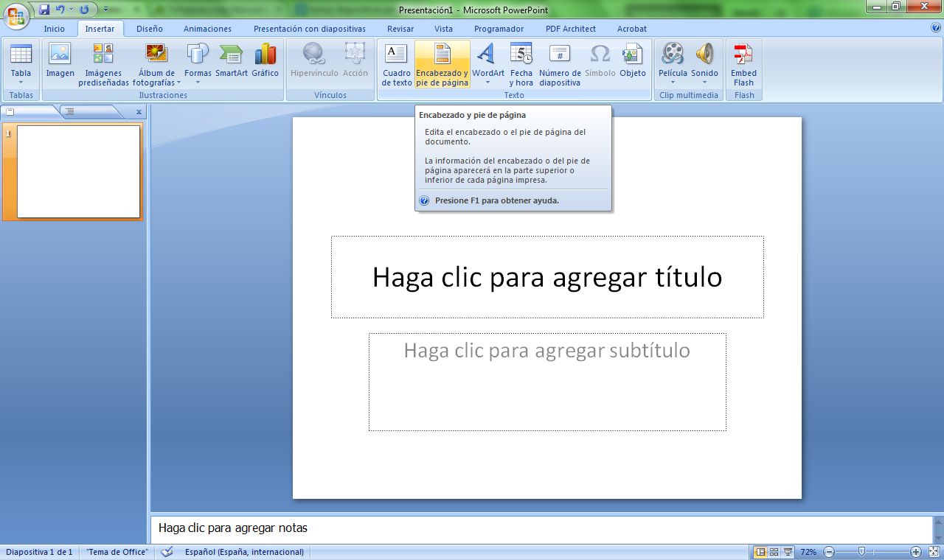This screenshot has width=944, height=560.
Task: Insert a table with Tabla icon
Action: click(21, 55)
